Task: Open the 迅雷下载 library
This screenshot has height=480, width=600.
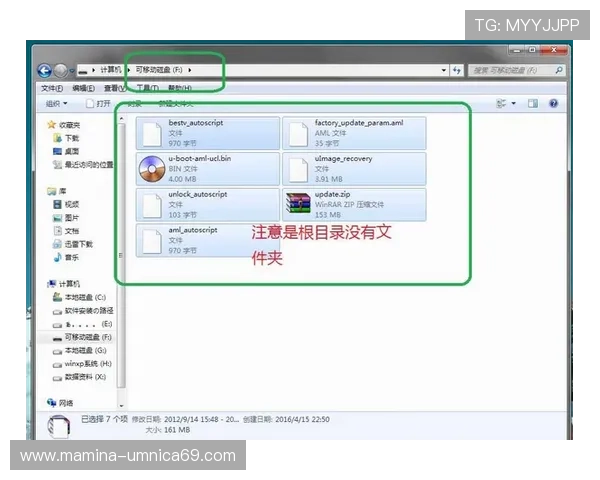Action: [x=78, y=244]
